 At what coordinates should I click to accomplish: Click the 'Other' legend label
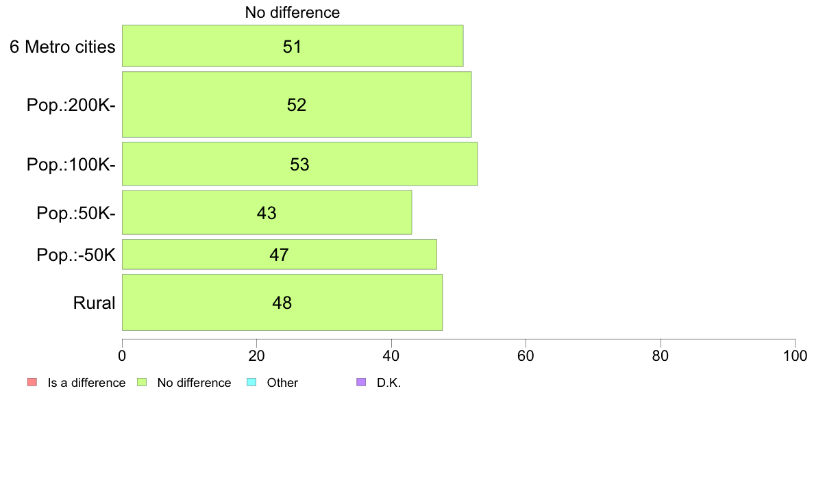coord(282,383)
